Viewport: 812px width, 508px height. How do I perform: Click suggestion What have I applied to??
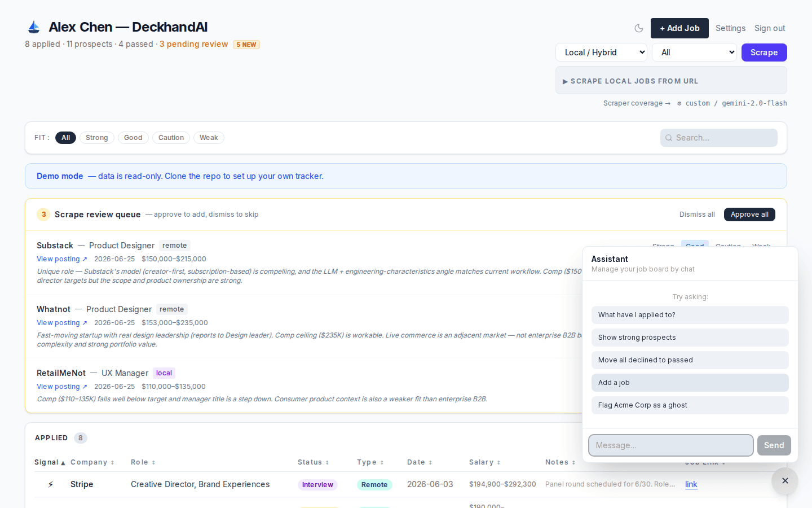click(690, 315)
